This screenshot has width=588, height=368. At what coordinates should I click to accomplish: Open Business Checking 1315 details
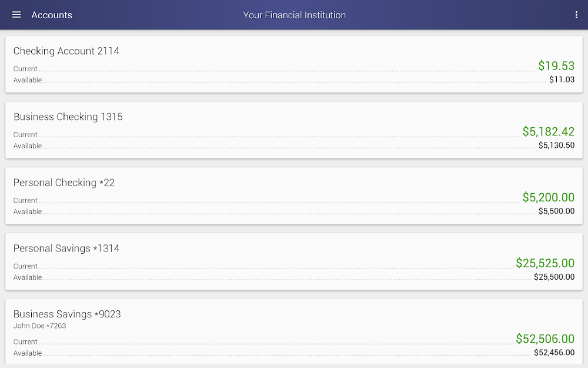[68, 117]
